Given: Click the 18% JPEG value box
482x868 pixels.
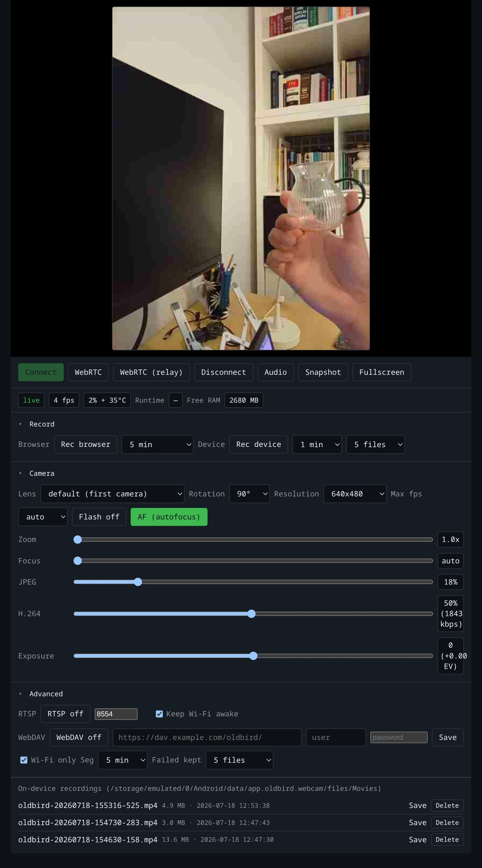Looking at the screenshot, I should point(451,582).
